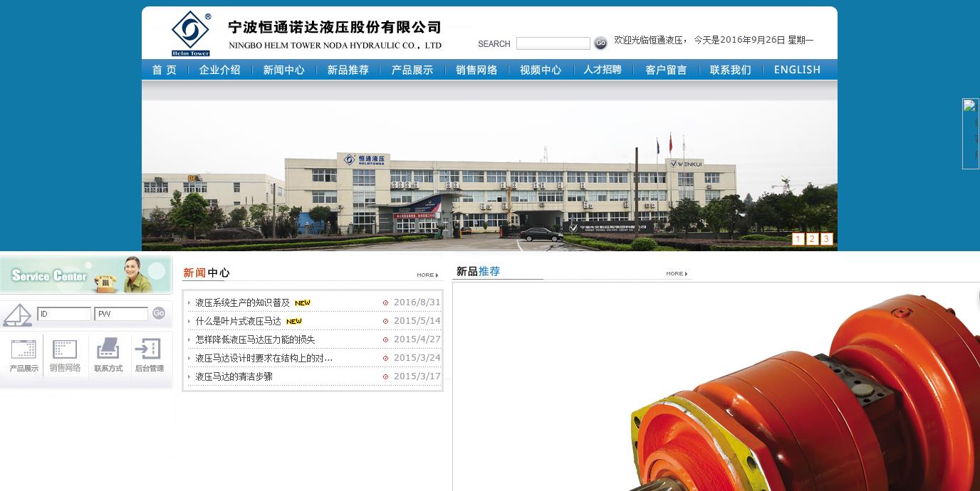Click the orange hydraulic motor product image
This screenshot has height=491, width=980.
pyautogui.click(x=716, y=386)
